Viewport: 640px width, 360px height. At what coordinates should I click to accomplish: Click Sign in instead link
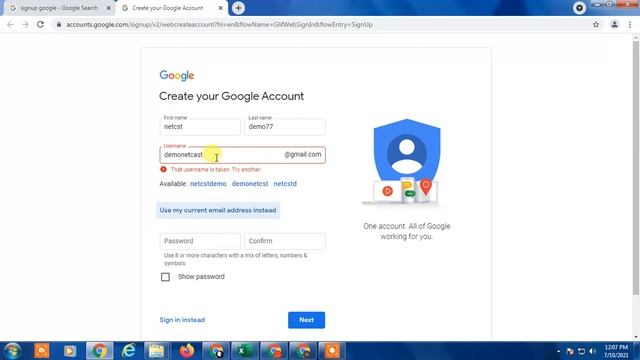(182, 320)
